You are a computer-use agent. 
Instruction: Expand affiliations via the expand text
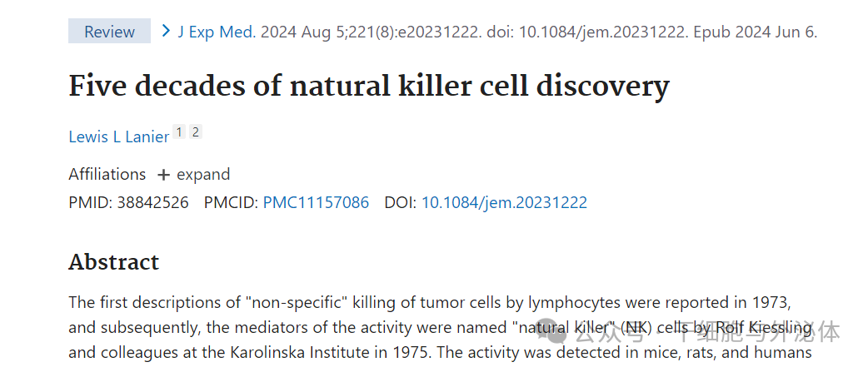click(203, 175)
